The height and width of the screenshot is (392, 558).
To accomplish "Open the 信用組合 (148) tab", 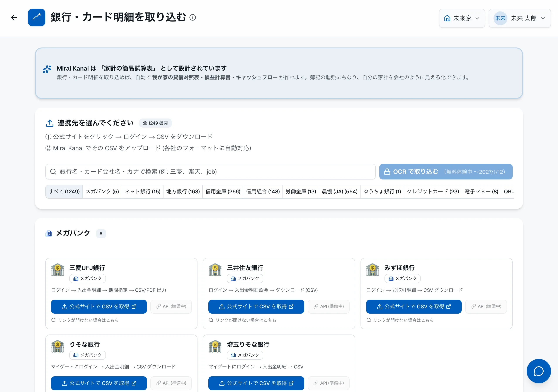I will tap(263, 192).
